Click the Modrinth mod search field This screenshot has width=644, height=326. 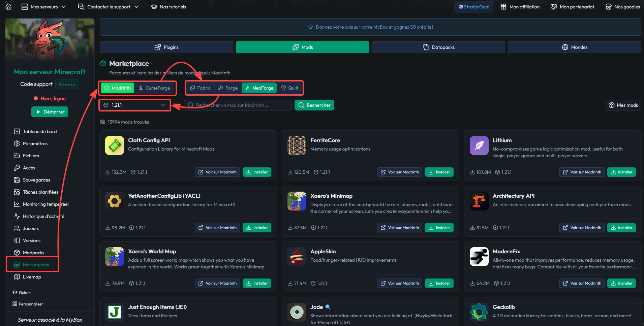[x=238, y=105]
